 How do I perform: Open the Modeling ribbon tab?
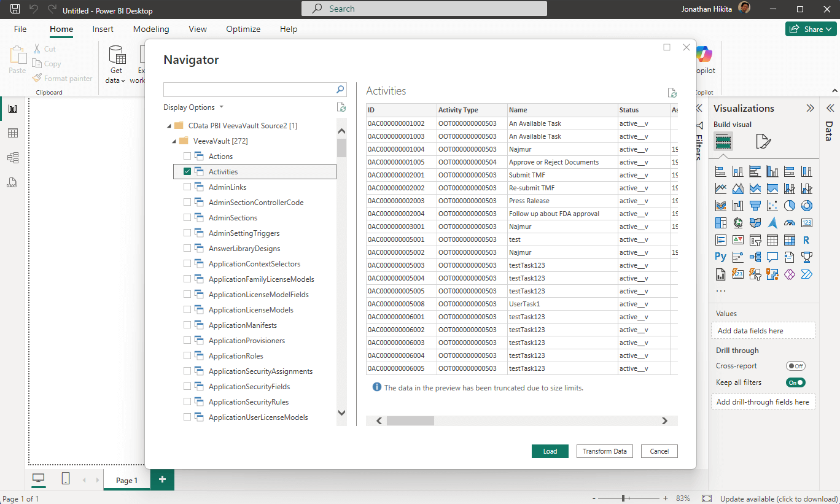(151, 29)
